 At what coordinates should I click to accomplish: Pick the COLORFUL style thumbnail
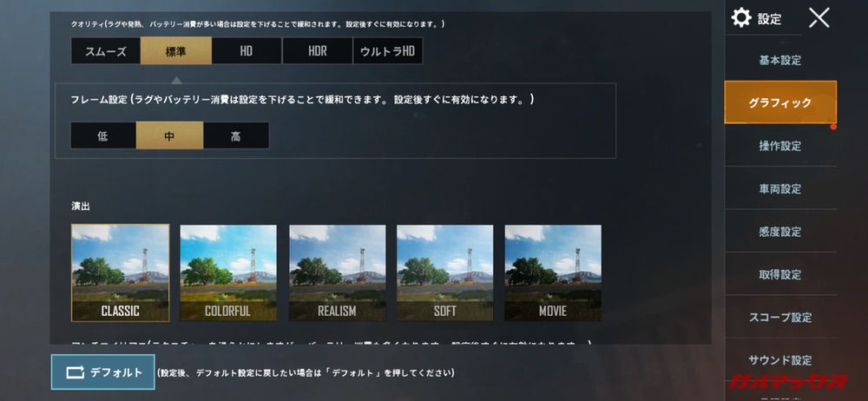point(228,273)
